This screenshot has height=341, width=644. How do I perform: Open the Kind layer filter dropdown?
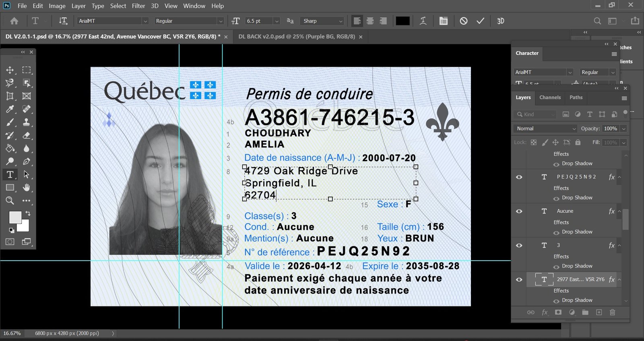[535, 115]
